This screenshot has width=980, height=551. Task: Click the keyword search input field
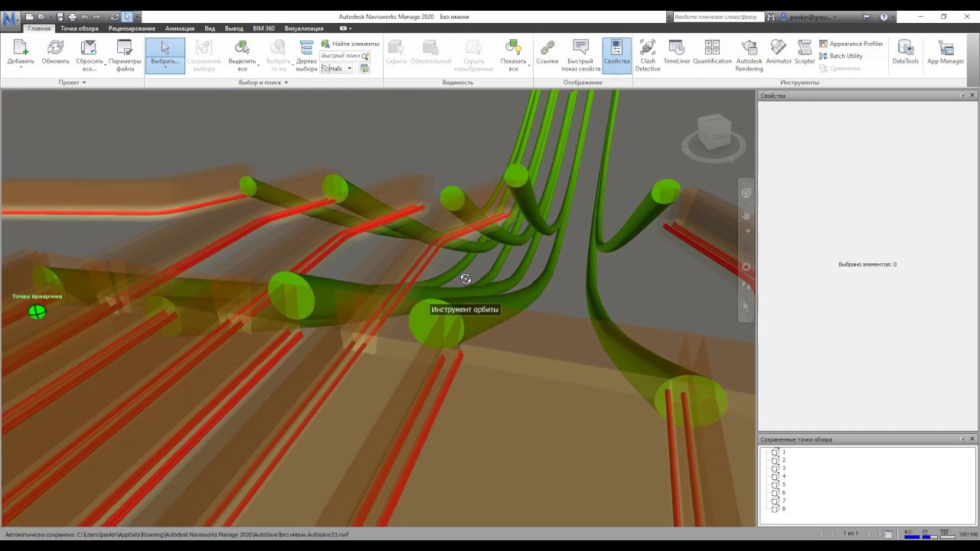pyautogui.click(x=717, y=17)
